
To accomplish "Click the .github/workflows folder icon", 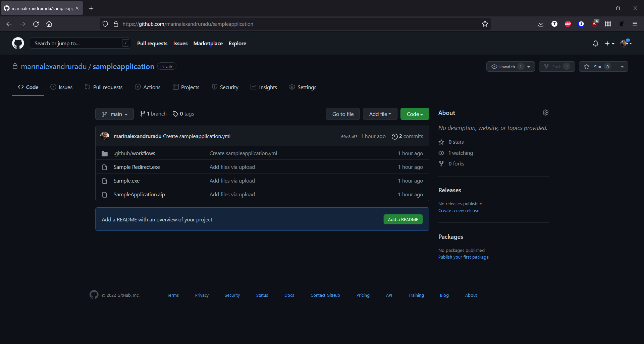I will coord(105,153).
